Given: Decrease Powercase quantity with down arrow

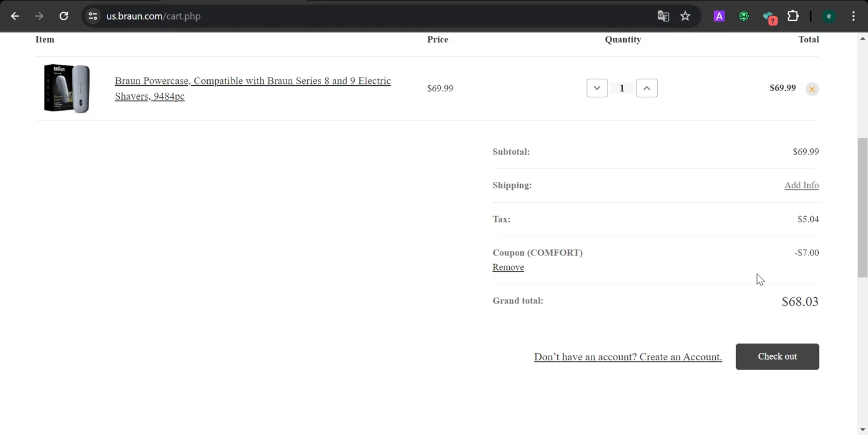Looking at the screenshot, I should pos(597,88).
